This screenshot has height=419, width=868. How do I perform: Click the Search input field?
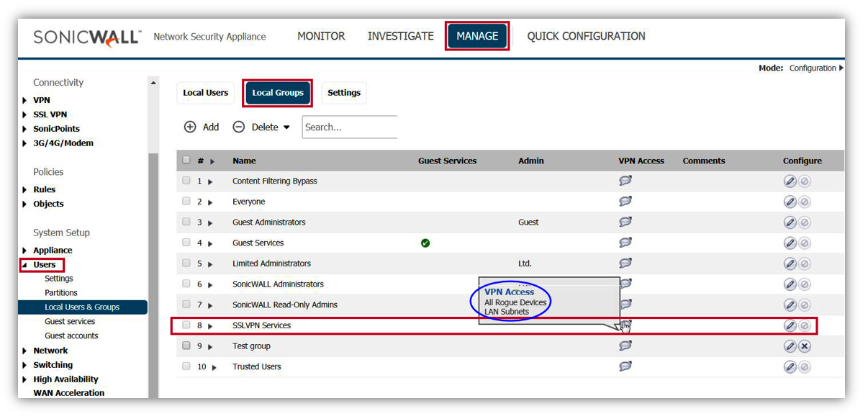click(350, 127)
